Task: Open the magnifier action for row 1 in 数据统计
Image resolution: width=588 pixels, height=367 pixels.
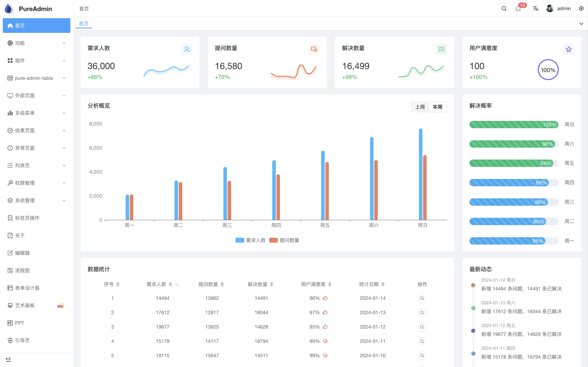Action: (x=422, y=298)
